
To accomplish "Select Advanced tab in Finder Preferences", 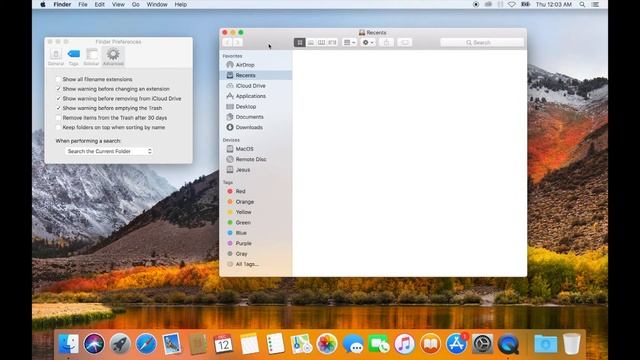I will (113, 57).
